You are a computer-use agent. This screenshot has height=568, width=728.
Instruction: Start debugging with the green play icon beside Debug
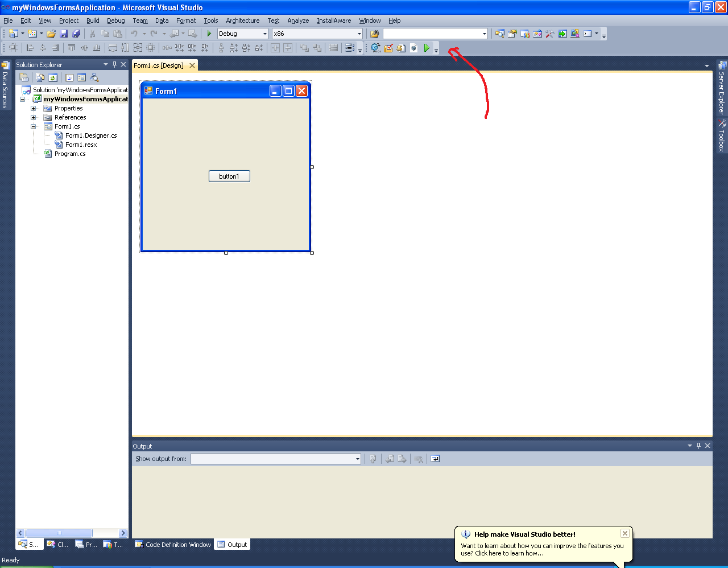coord(209,34)
